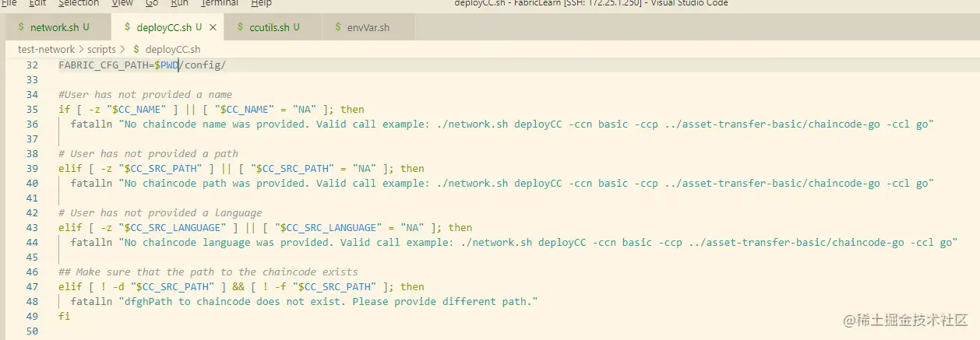Open the File menu
The height and width of the screenshot is (340, 980).
click(9, 3)
